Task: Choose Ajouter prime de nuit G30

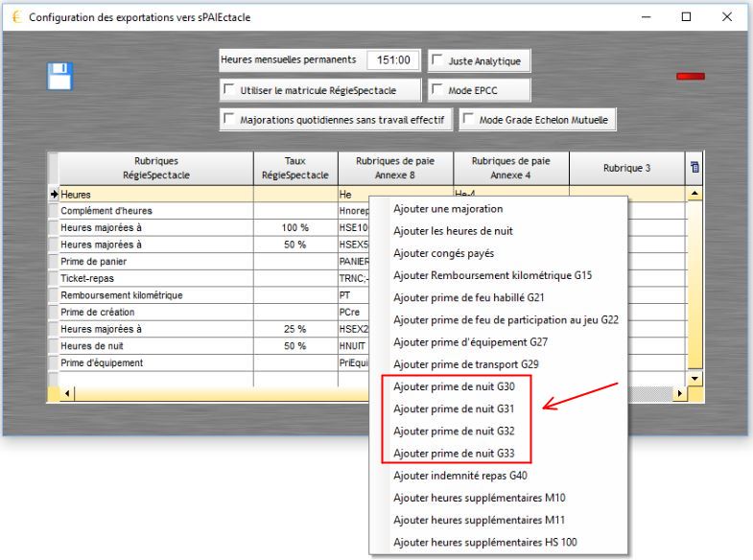Action: pyautogui.click(x=454, y=386)
